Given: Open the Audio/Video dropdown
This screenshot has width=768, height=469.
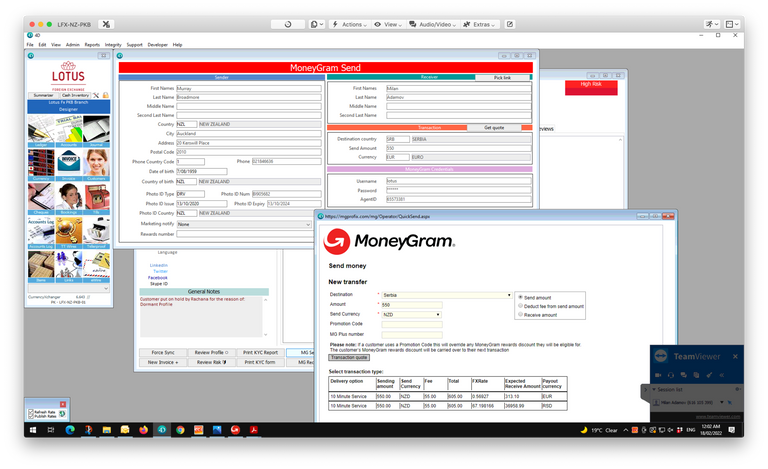Looking at the screenshot, I should [433, 24].
